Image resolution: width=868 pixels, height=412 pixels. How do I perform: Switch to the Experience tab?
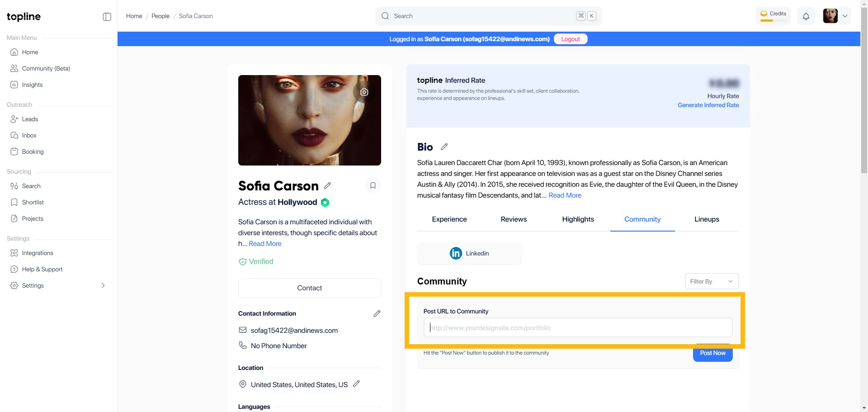point(449,219)
